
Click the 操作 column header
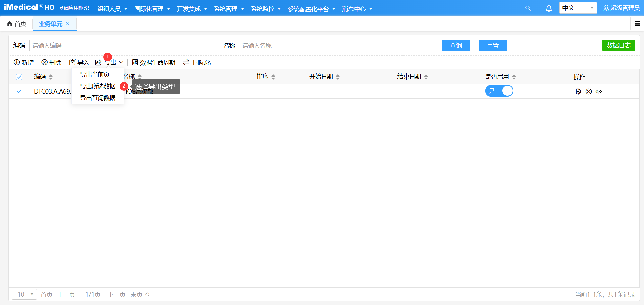(579, 77)
